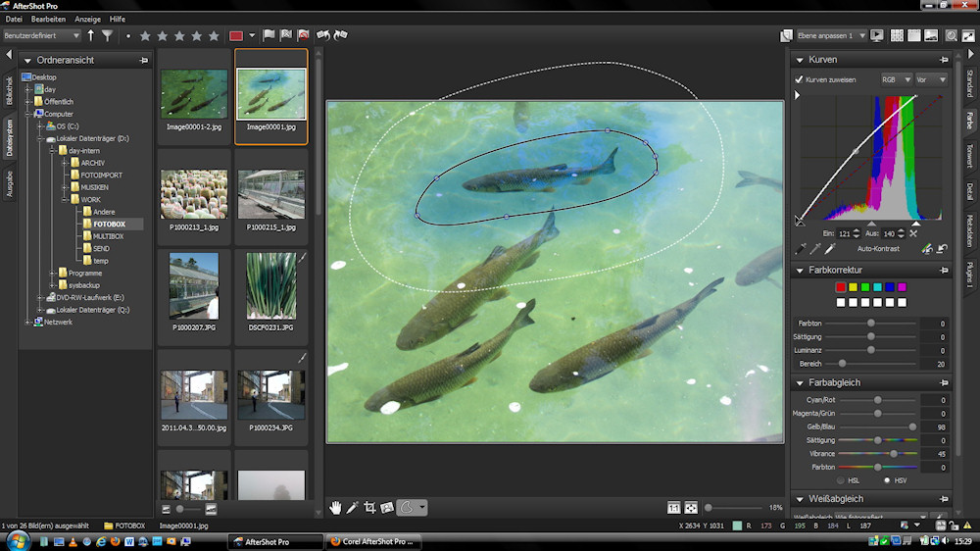The height and width of the screenshot is (551, 980).
Task: Click the reject flag icon
Action: pyautogui.click(x=303, y=36)
